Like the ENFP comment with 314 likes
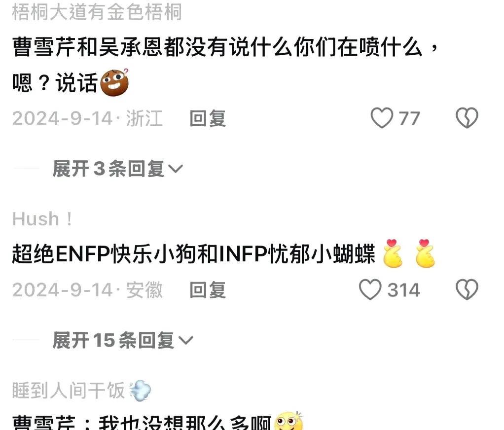This screenshot has height=430, width=504. click(370, 289)
